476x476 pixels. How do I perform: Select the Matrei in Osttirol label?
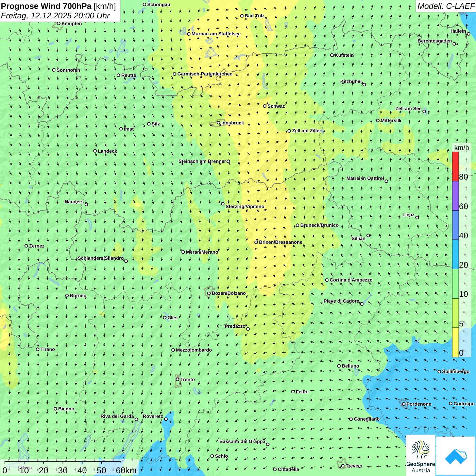point(365,178)
